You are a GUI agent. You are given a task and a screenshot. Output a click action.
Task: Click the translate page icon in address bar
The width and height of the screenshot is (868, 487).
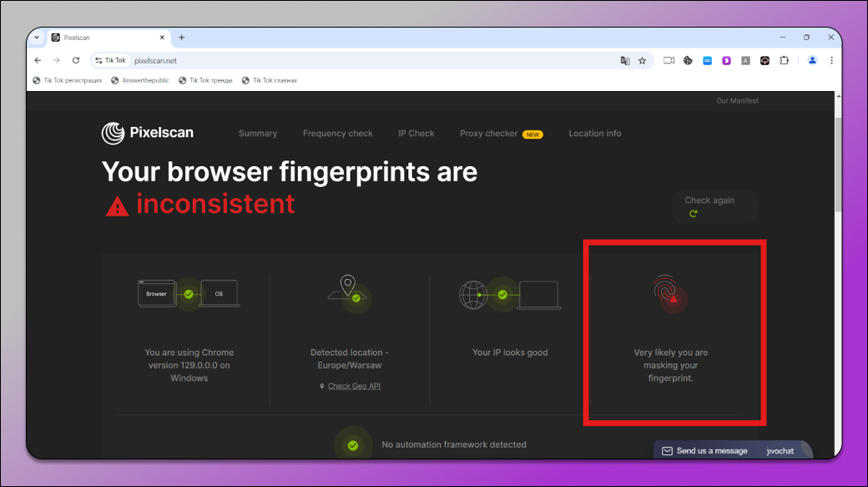click(x=625, y=61)
